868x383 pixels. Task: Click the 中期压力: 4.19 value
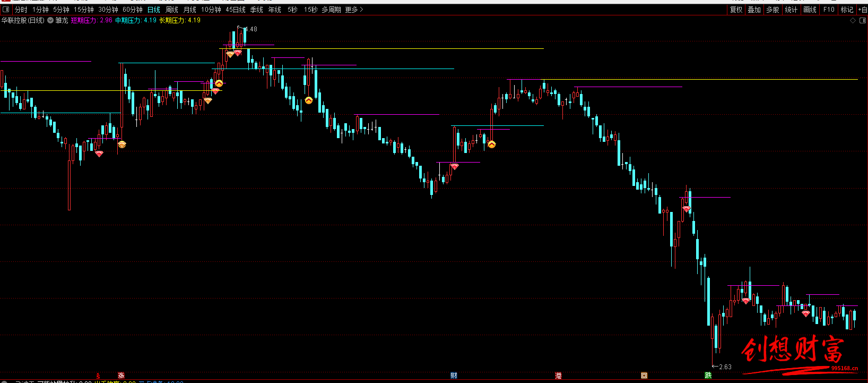(136, 20)
